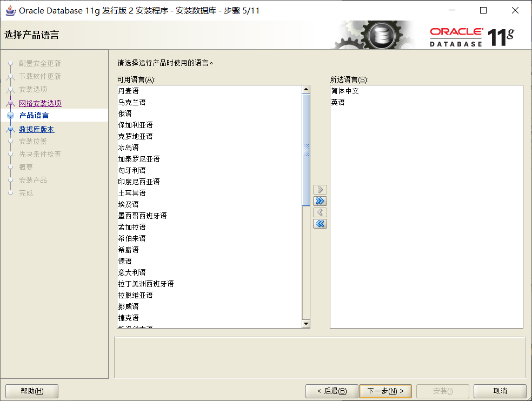Click the remove-all-languages double left arrow
The image size is (532, 401).
click(x=320, y=224)
